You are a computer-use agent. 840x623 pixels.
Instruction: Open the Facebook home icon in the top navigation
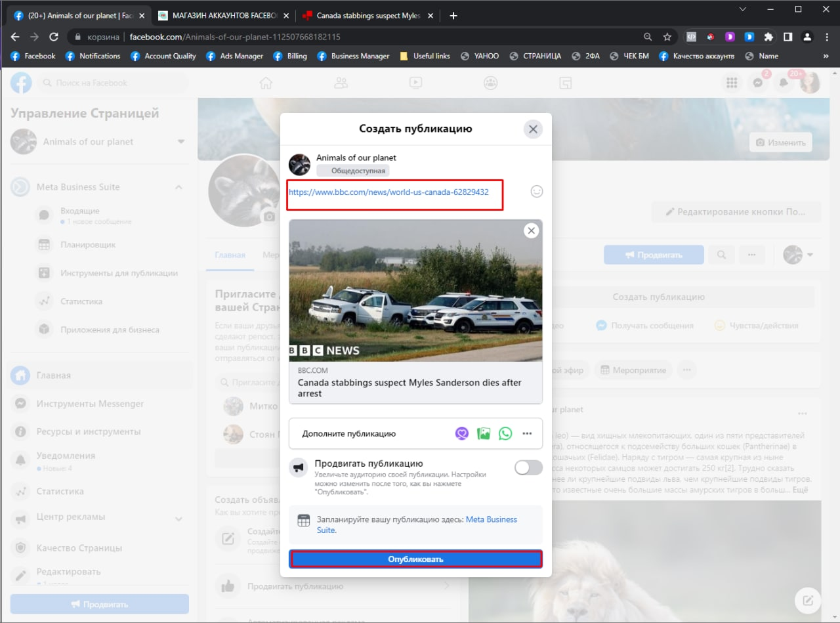[265, 83]
